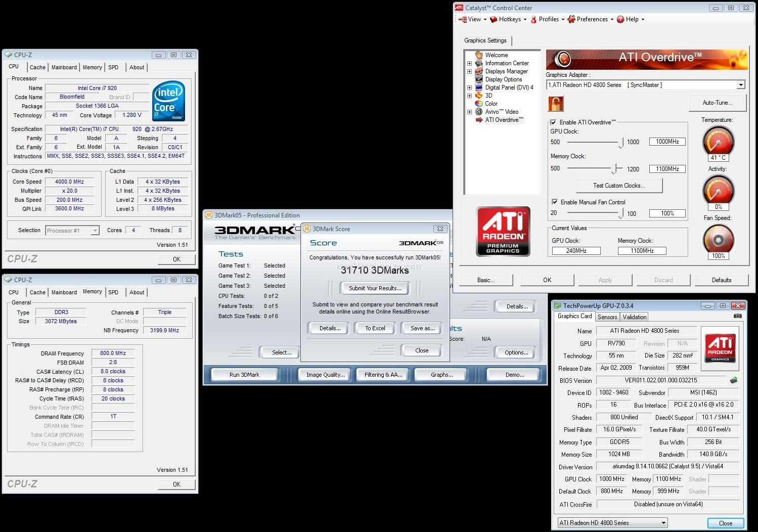Click Auto-Tune button
Viewport: 758px width, 532px height.
click(x=717, y=103)
